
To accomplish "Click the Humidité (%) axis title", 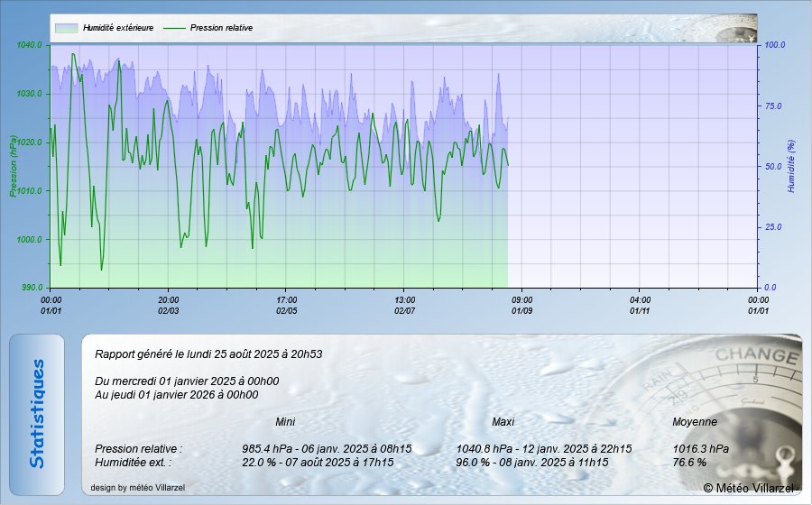I will click(790, 166).
